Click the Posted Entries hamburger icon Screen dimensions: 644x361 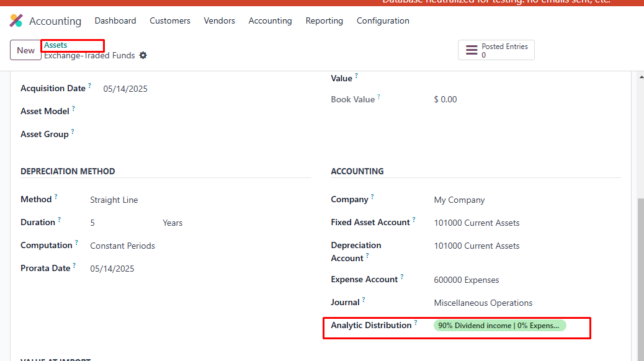(x=472, y=50)
